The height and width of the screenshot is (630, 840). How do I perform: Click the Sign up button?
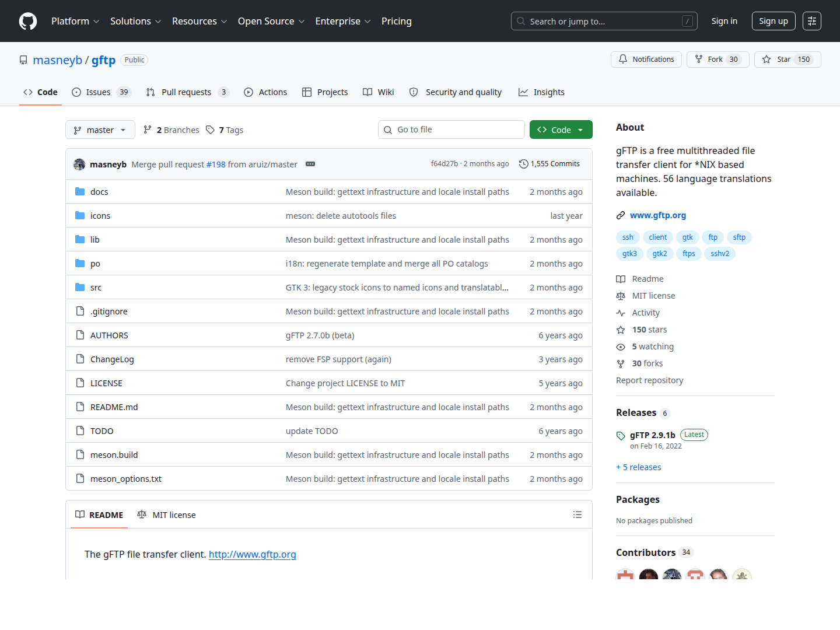coord(773,21)
